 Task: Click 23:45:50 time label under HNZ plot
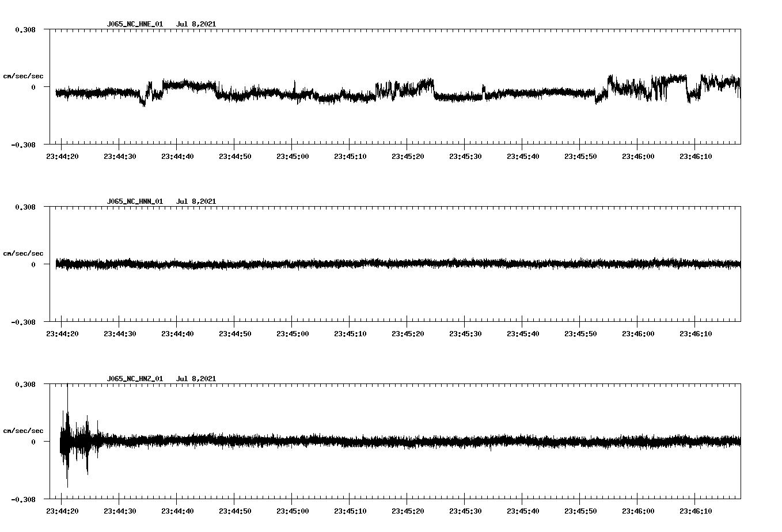click(580, 511)
